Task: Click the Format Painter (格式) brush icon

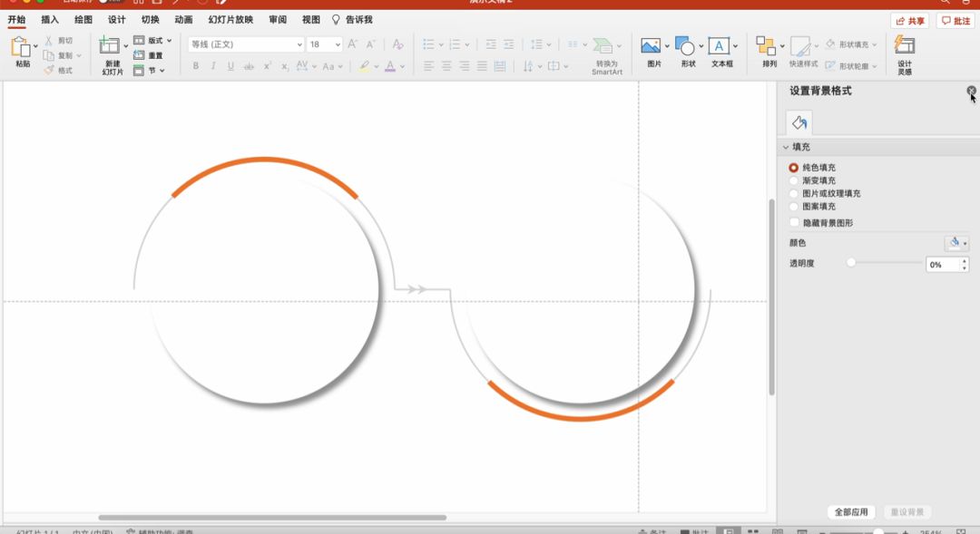Action: (x=48, y=70)
